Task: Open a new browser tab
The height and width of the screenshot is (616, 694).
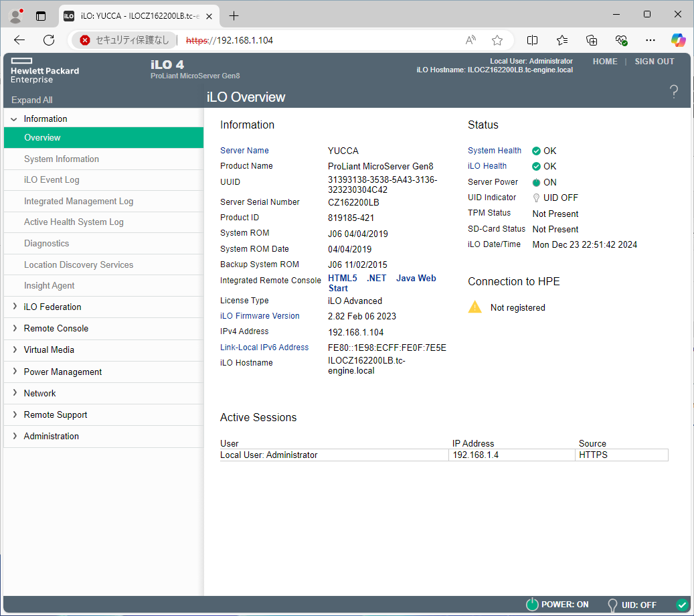Action: click(x=234, y=16)
